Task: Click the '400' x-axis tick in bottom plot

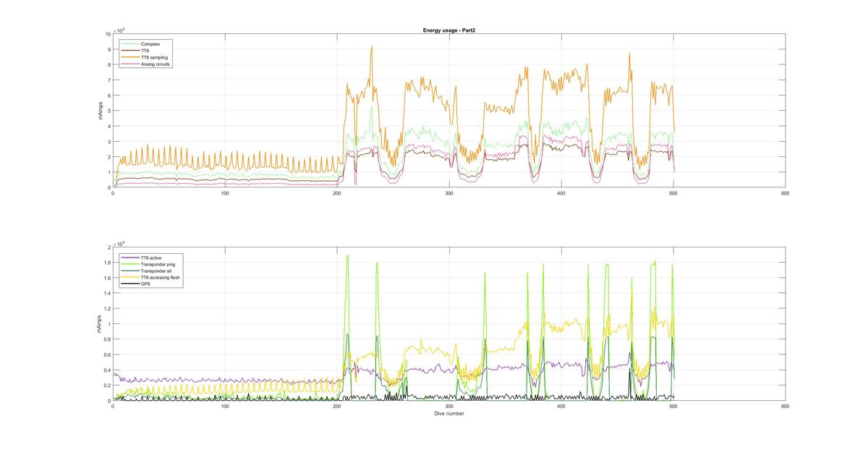Action: click(x=561, y=407)
